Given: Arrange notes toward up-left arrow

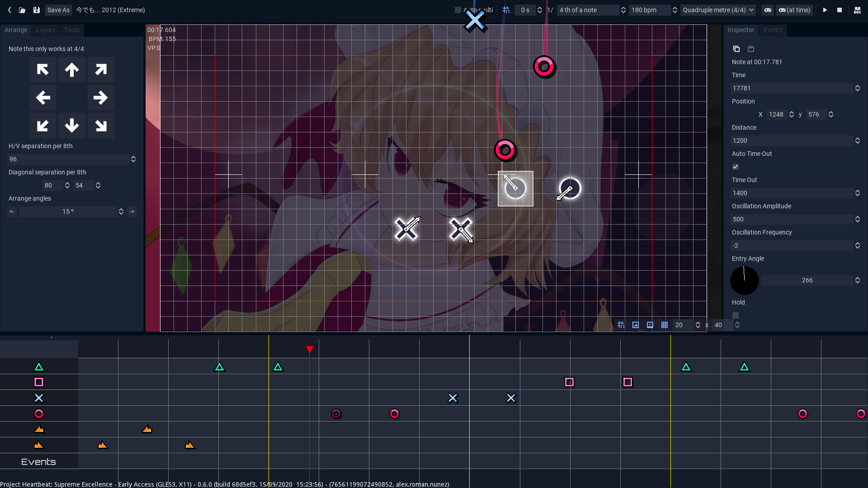Looking at the screenshot, I should click(43, 70).
